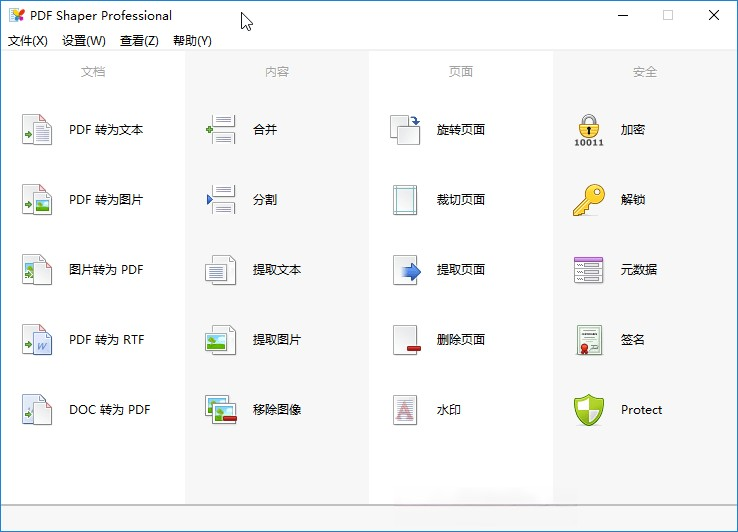Open DOC 转为 PDF via its label
The image size is (738, 532).
[110, 410]
